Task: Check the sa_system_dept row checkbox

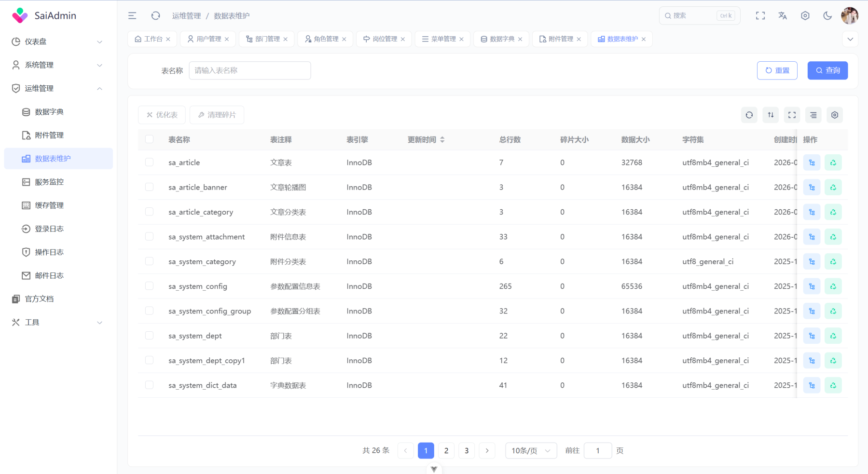Action: point(149,336)
